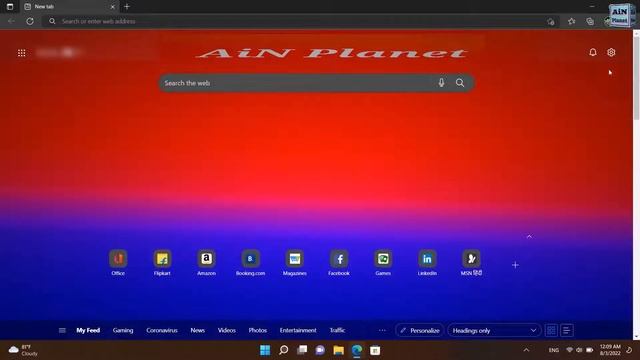Switch to the Entertainment feed tab
The image size is (640, 360).
pos(298,330)
